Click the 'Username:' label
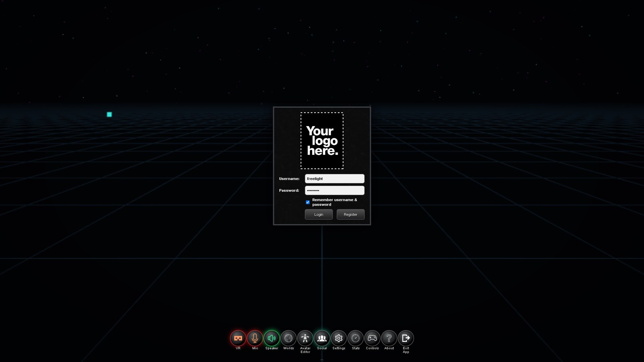Viewport: 644px width, 362px height. (289, 179)
